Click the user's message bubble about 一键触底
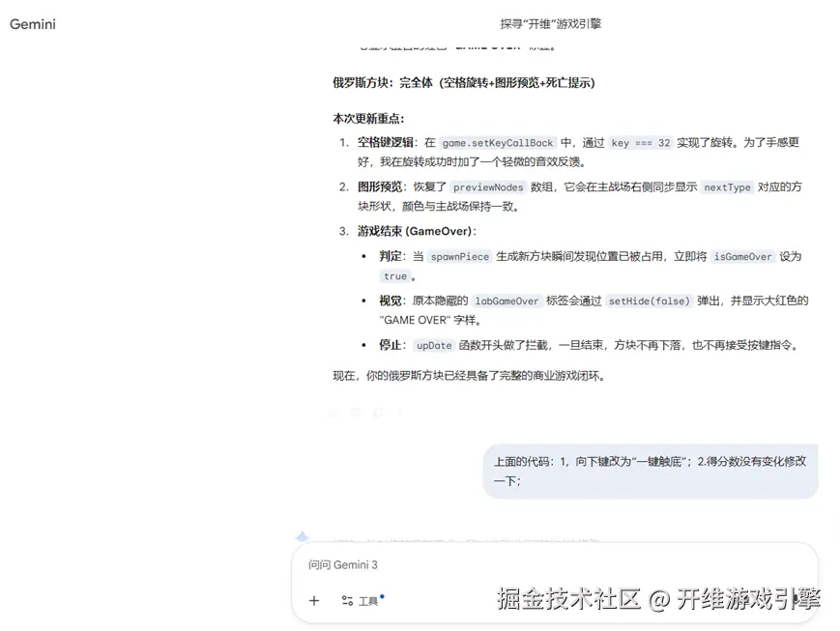The width and height of the screenshot is (840, 631). point(651,473)
